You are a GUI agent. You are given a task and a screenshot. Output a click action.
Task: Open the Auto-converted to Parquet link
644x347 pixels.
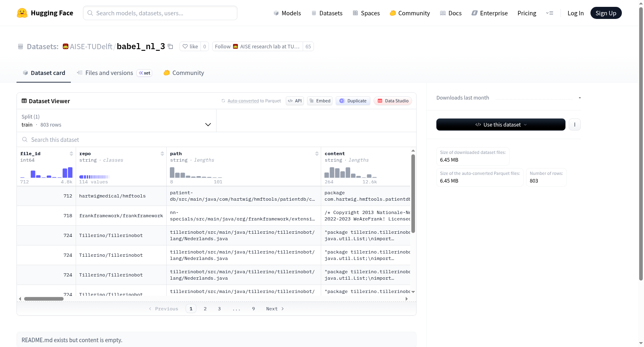coord(243,101)
